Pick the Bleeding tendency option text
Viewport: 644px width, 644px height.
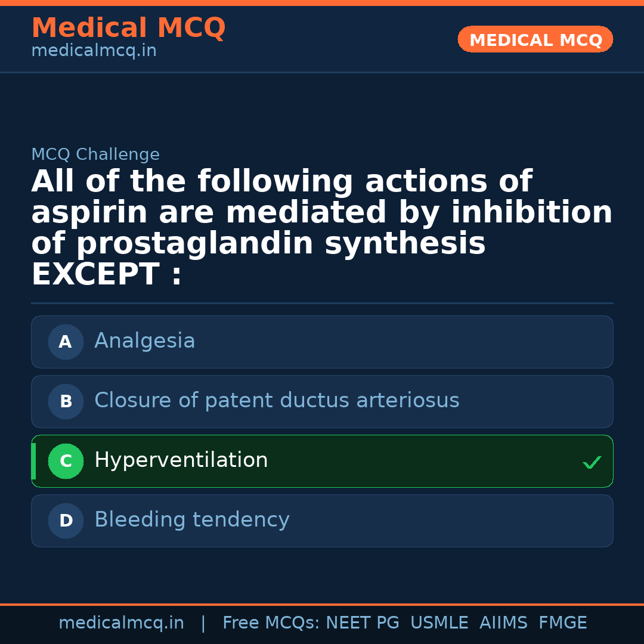192,520
